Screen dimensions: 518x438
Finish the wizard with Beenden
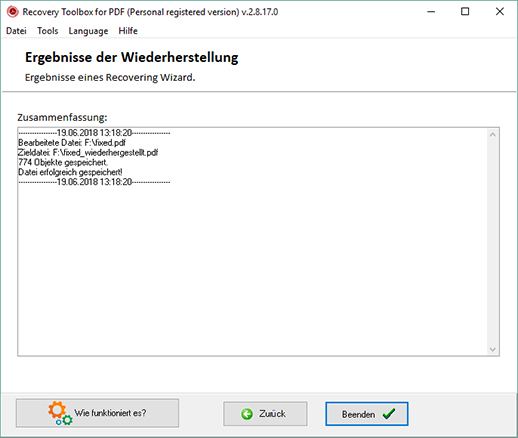tap(367, 414)
